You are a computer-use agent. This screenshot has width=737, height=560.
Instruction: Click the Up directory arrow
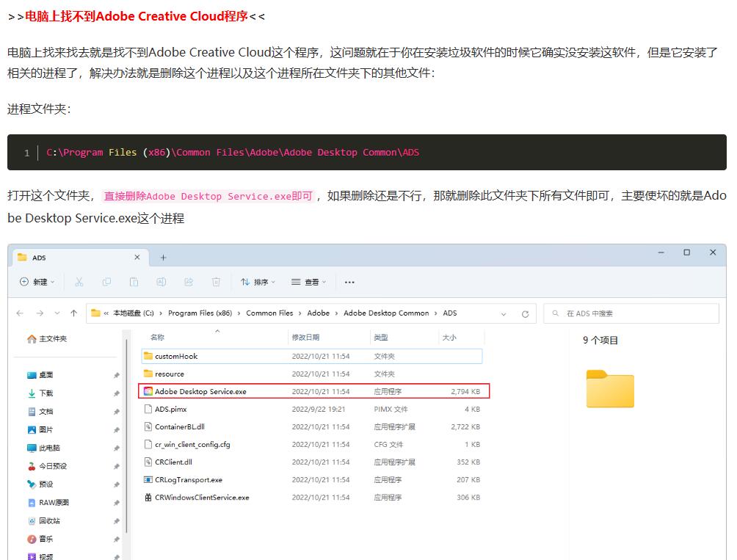[73, 313]
